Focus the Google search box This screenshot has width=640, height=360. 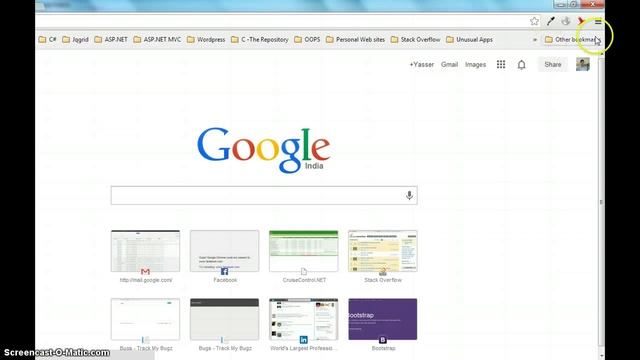[x=264, y=196]
